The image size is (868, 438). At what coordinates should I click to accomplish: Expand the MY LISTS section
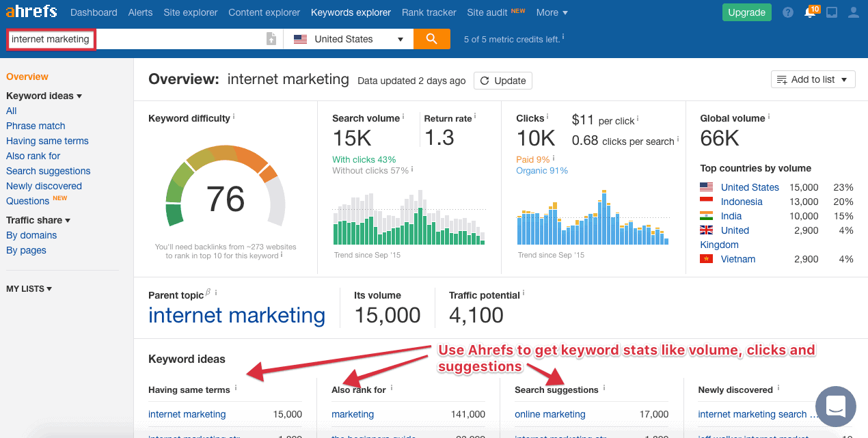click(x=29, y=289)
